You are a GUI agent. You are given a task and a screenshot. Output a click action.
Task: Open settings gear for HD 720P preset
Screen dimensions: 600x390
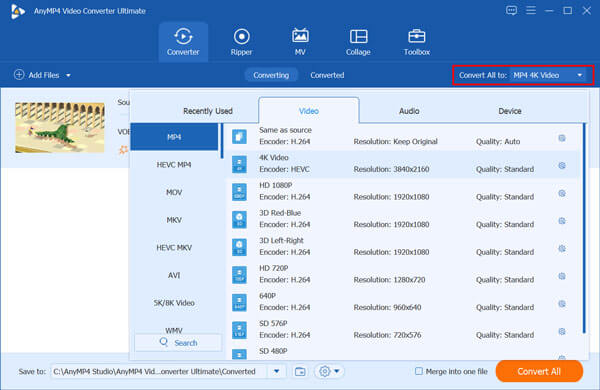pyautogui.click(x=562, y=276)
